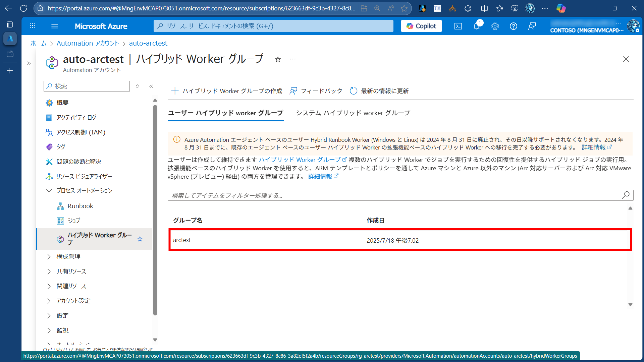Select ジョブ in the sidebar
644x362 pixels.
(x=74, y=221)
